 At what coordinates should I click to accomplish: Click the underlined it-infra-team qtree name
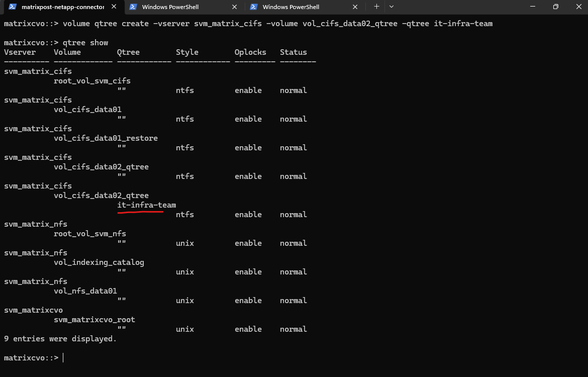(146, 205)
